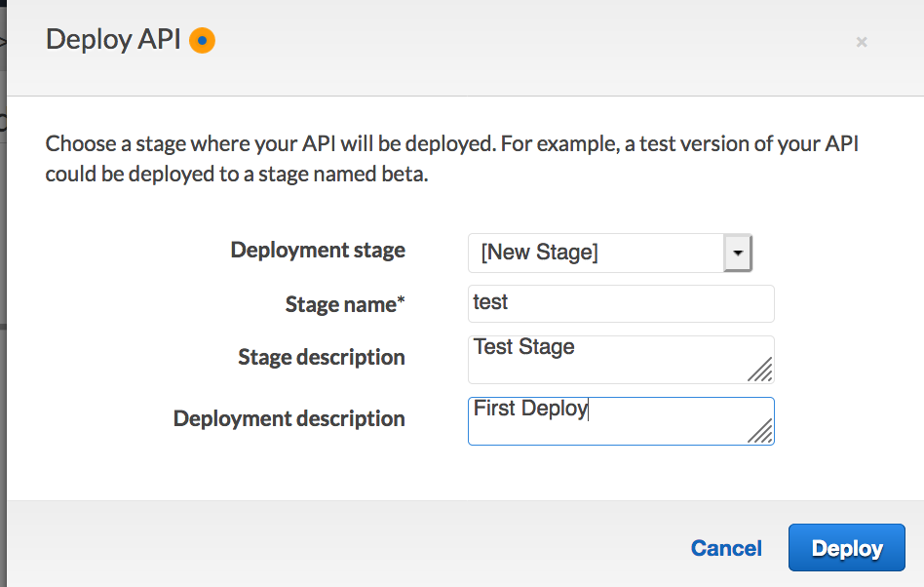Click the instruction paragraph about choosing a stage
The image size is (924, 587).
tap(452, 160)
